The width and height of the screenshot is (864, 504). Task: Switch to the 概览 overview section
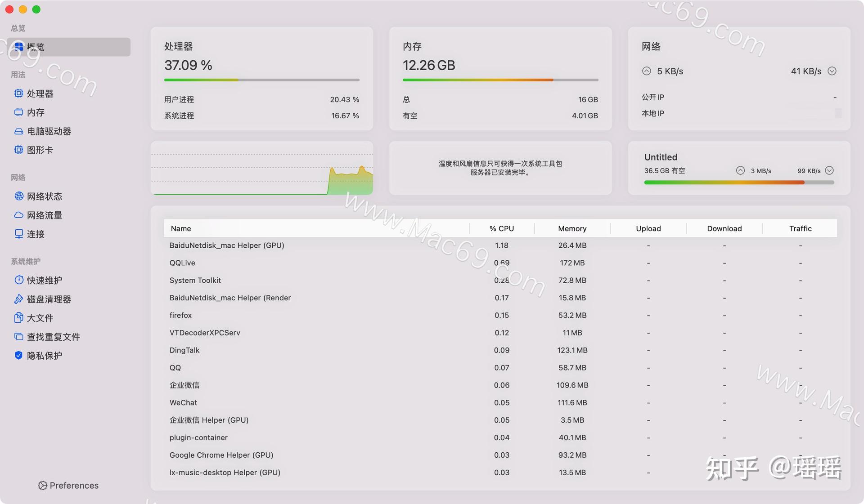pos(36,47)
